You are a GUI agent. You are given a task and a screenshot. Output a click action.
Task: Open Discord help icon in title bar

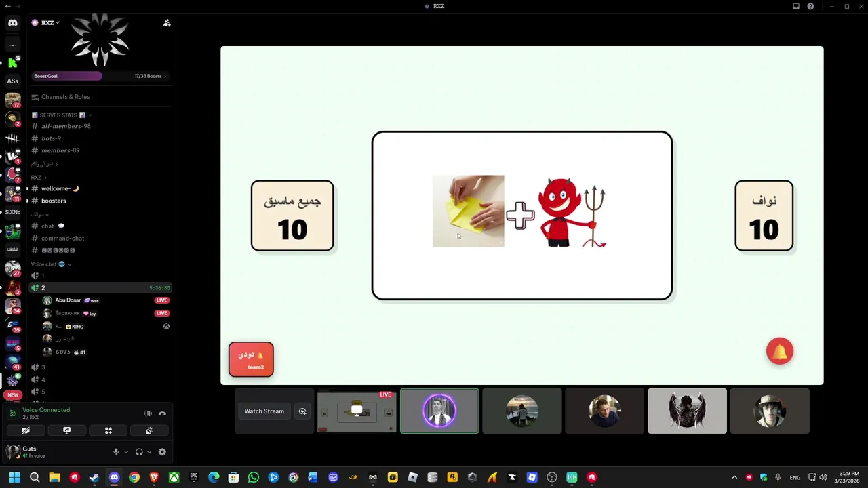click(810, 6)
